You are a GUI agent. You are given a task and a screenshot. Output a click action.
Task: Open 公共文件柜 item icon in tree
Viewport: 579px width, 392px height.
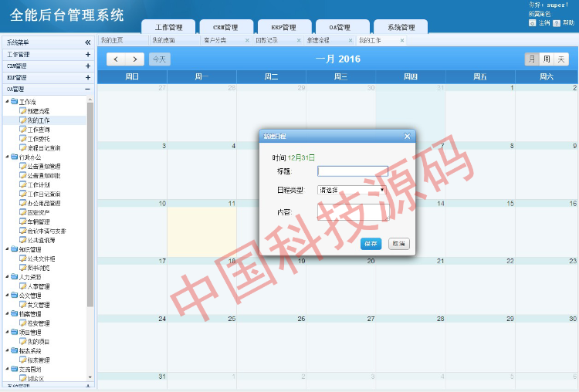tap(23, 259)
